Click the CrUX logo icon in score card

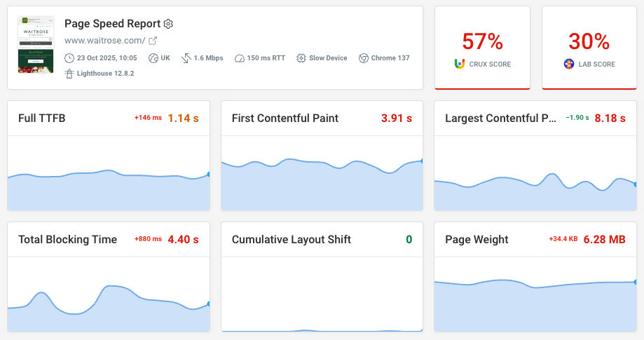(460, 64)
